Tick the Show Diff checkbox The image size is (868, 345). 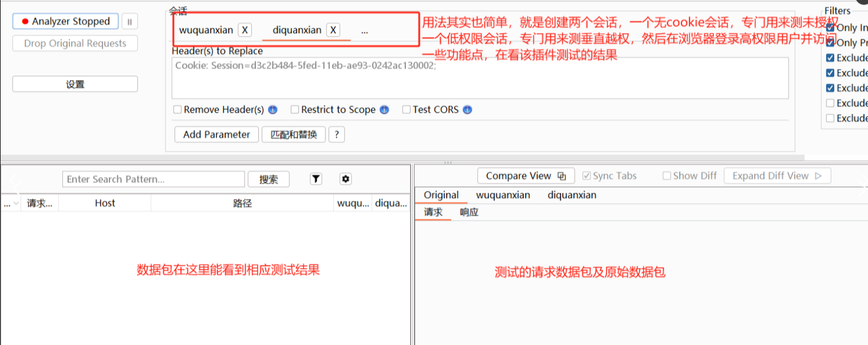(x=666, y=176)
